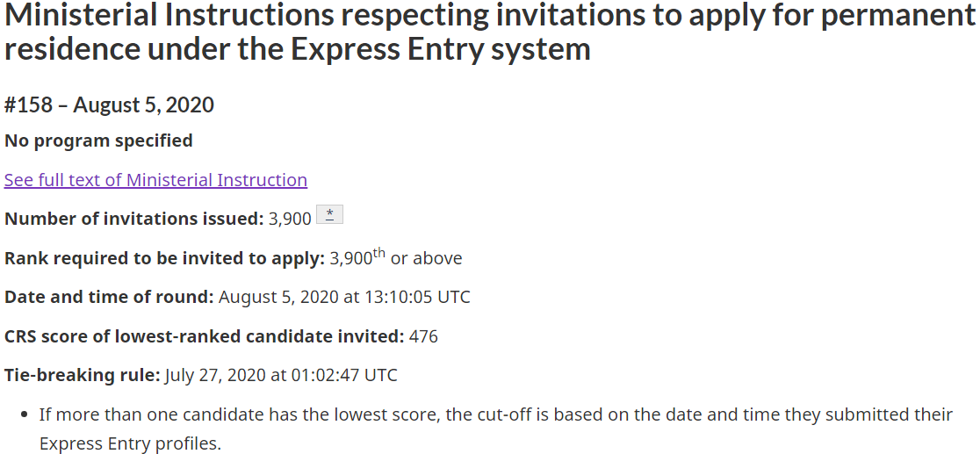Click the tie-break time 'July 27, 2020 at 01:02:47 UTC'
Image resolution: width=980 pixels, height=454 pixels.
(281, 375)
